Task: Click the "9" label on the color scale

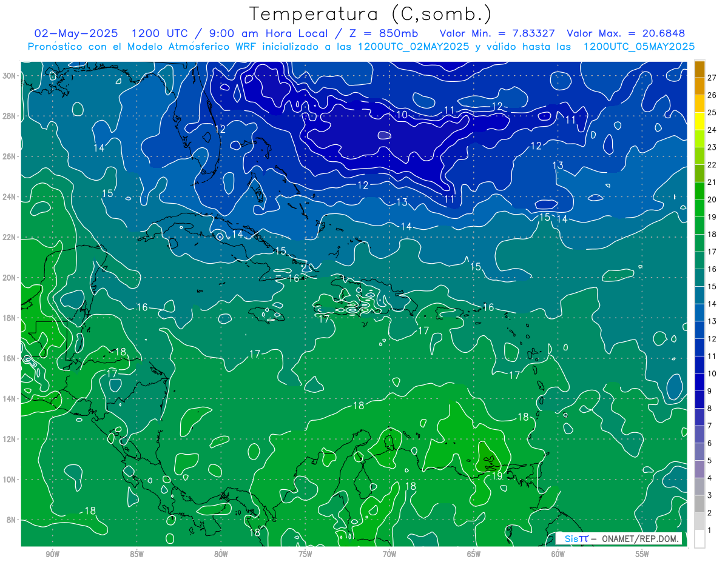Action: pyautogui.click(x=710, y=391)
